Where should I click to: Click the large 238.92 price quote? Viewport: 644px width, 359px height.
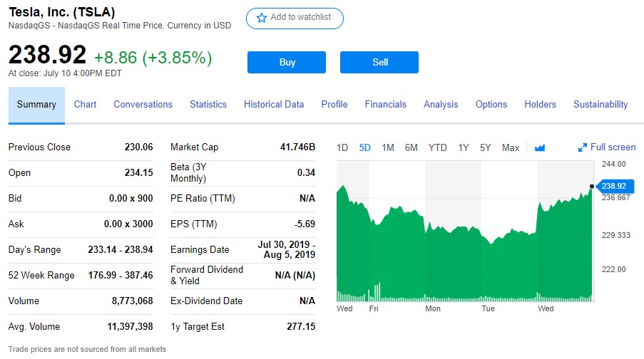[47, 55]
